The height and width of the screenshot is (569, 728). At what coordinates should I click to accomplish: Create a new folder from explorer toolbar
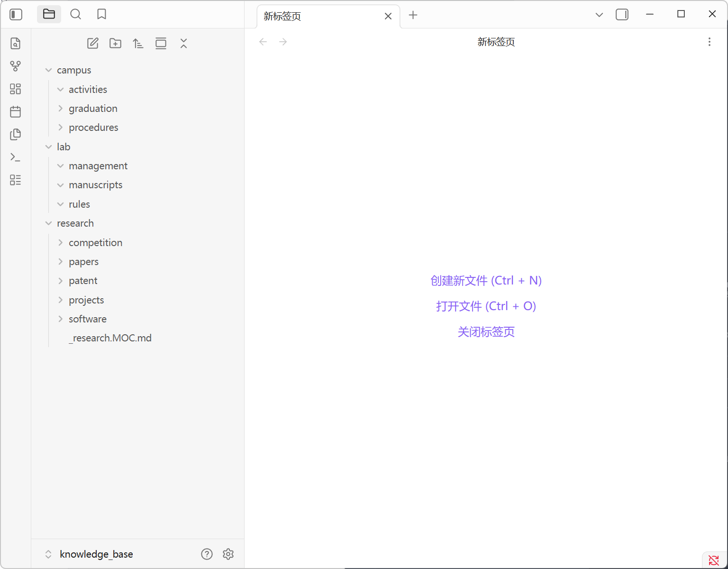(x=115, y=43)
